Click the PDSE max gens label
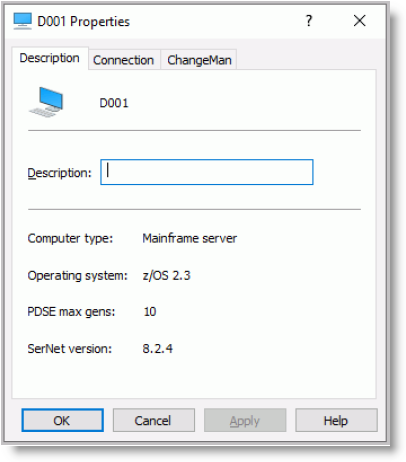The height and width of the screenshot is (462, 406). [x=71, y=312]
